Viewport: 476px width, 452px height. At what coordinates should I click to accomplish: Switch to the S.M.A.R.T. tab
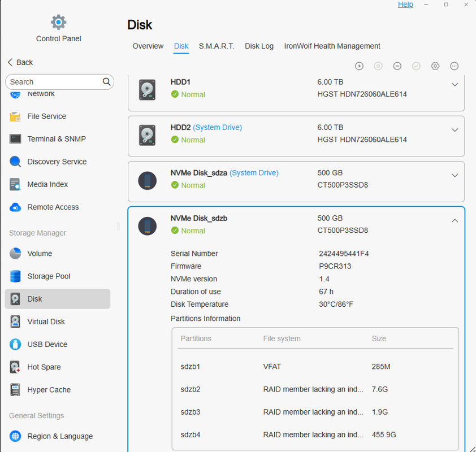217,46
